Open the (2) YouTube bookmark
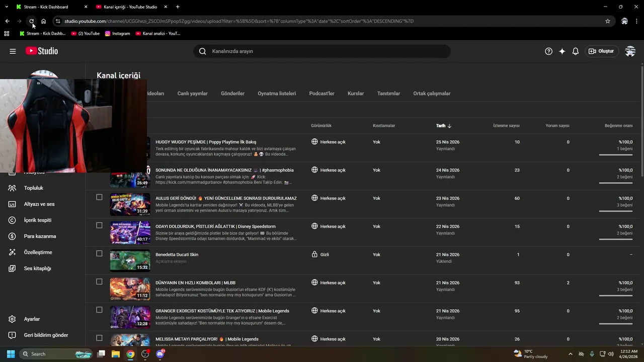Viewport: 644px width, 362px height. tap(85, 34)
